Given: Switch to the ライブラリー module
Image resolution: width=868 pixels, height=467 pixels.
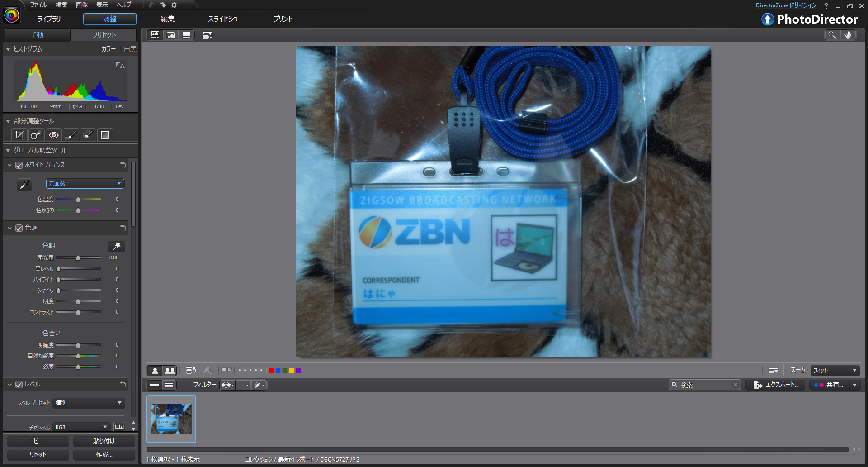Looking at the screenshot, I should (x=52, y=19).
